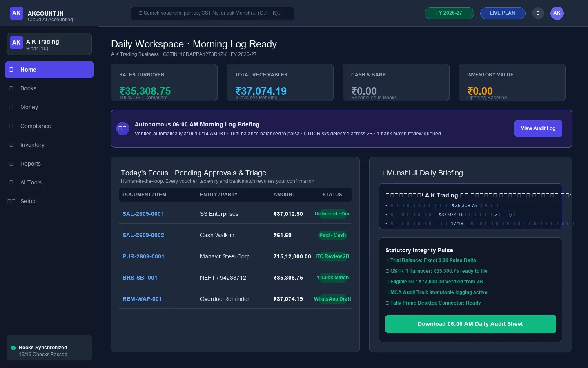Screen dimensions: 588x368
Task: Open the AK user avatar menu
Action: pyautogui.click(x=557, y=13)
